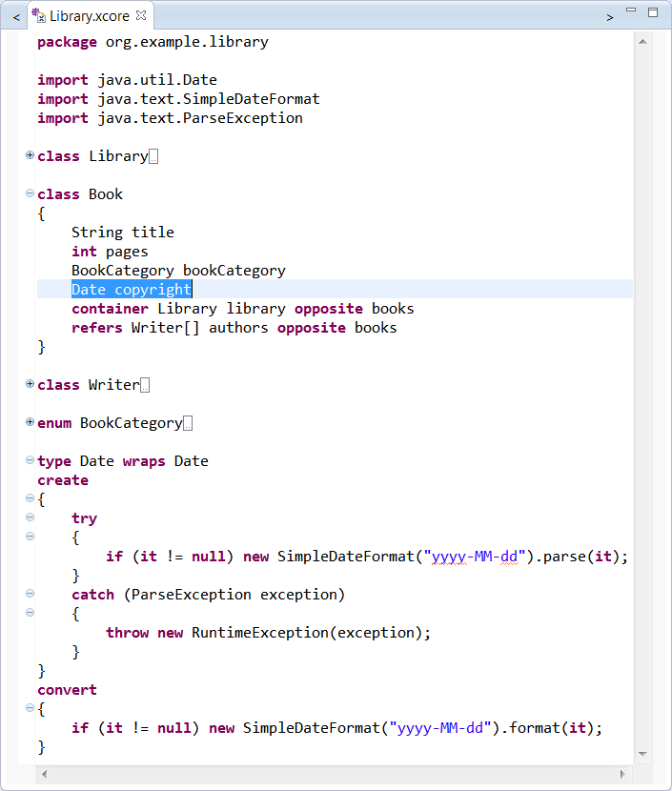Collapse the class Book block
Image resolution: width=672 pixels, height=791 pixels.
(30, 193)
